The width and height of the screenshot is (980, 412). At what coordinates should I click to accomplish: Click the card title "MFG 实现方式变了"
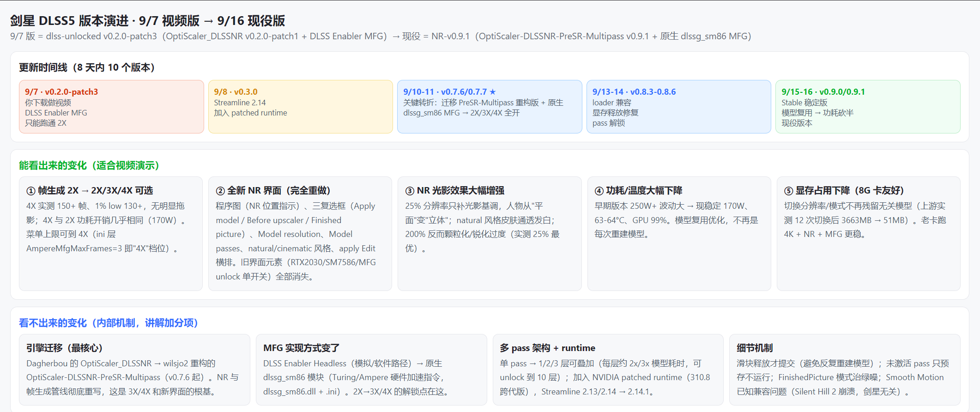(301, 348)
